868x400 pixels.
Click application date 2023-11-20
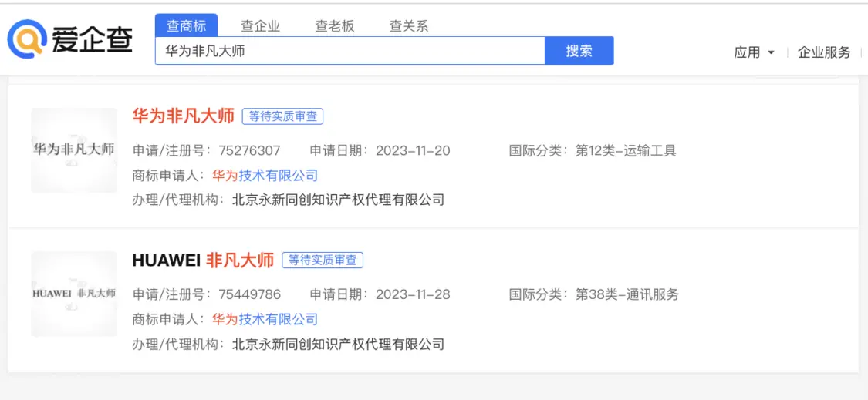click(x=413, y=150)
